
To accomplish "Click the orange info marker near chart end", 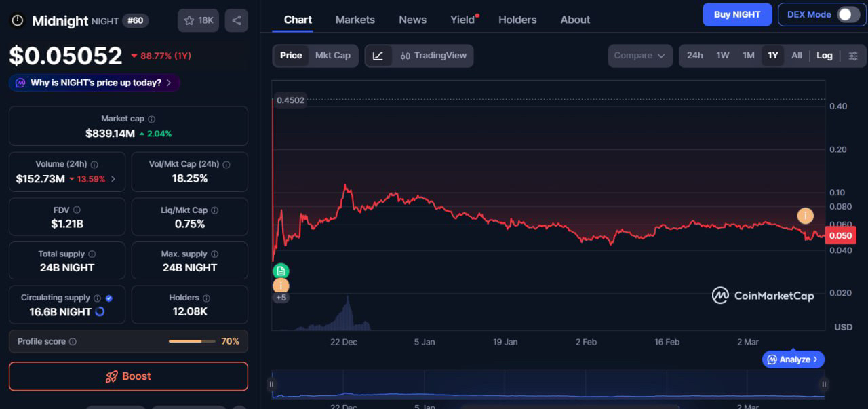I will 805,216.
